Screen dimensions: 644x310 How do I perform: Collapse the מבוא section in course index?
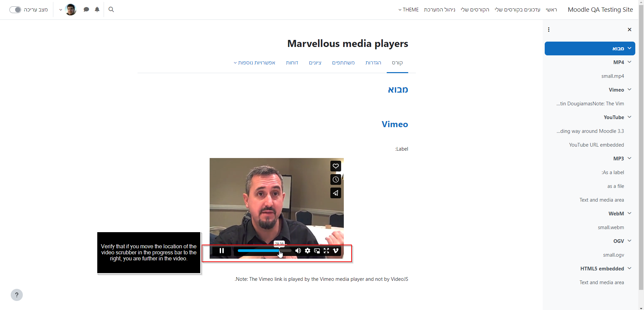[x=630, y=48]
